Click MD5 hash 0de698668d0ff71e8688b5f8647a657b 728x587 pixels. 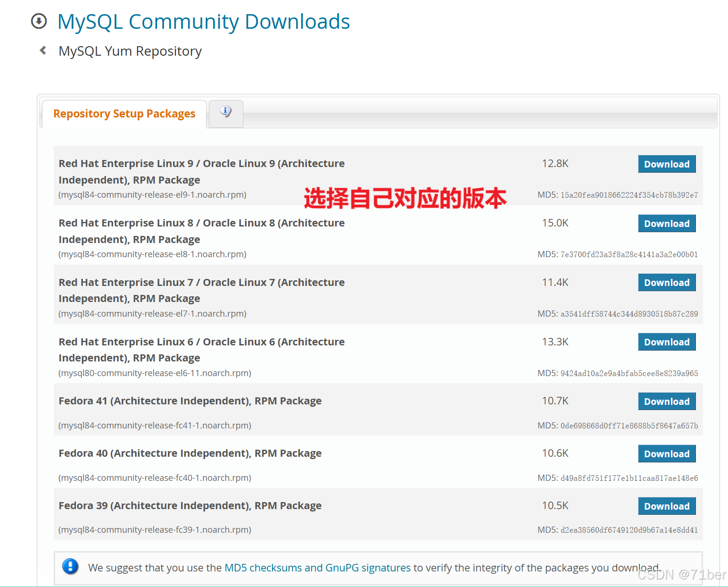click(x=629, y=426)
